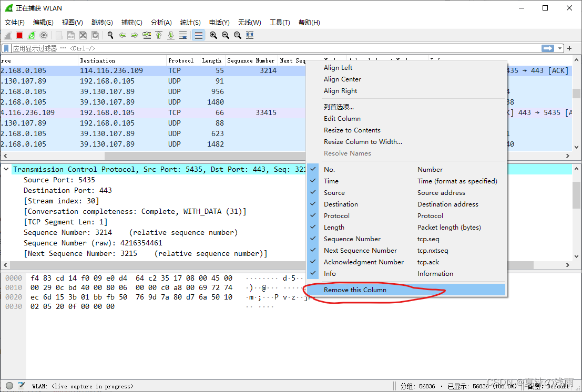Open the 分析(A) menu
Image resolution: width=582 pixels, height=392 pixels.
pos(161,22)
